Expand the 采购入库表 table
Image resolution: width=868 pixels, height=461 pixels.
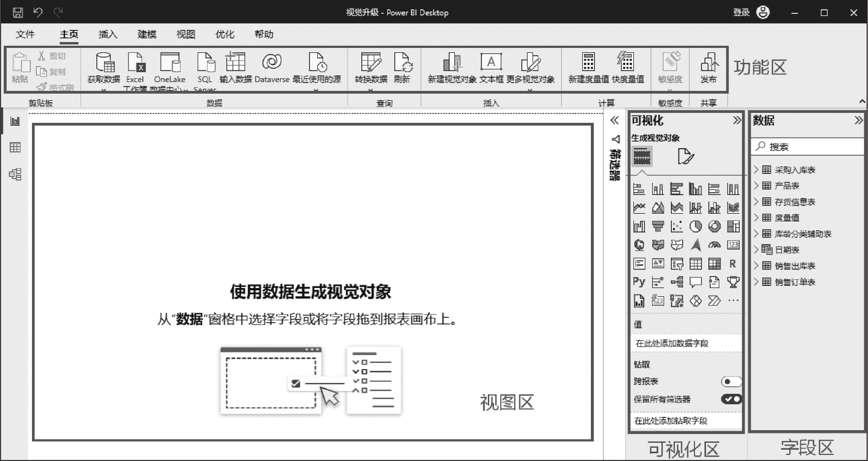point(756,170)
